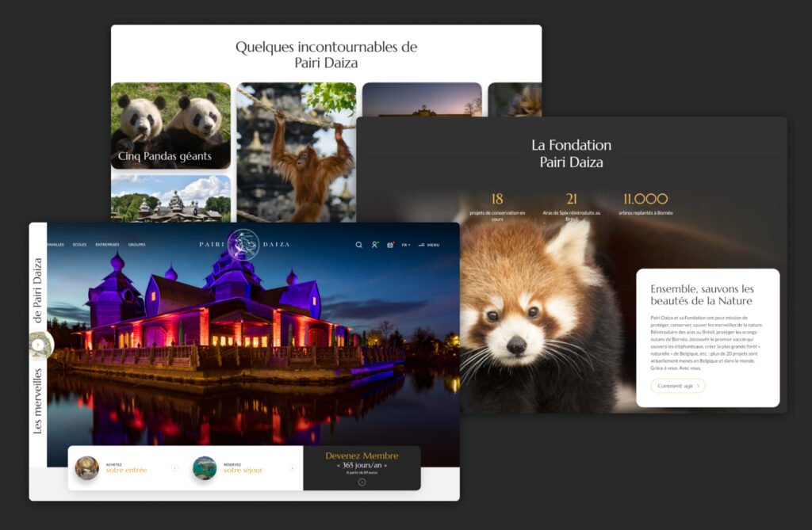This screenshot has height=530, width=812.
Task: Open the 'Cinq Pandas géants' card
Action: pyautogui.click(x=171, y=126)
